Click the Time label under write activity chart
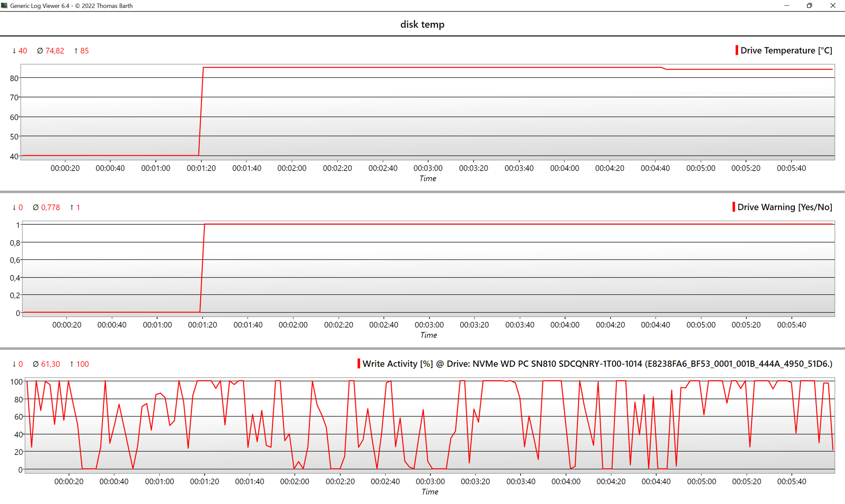 430,492
